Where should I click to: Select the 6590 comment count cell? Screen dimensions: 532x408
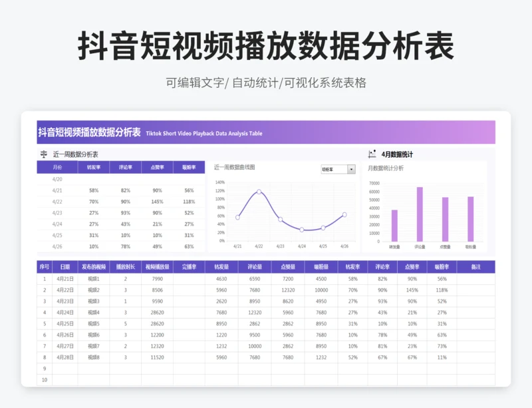point(255,279)
